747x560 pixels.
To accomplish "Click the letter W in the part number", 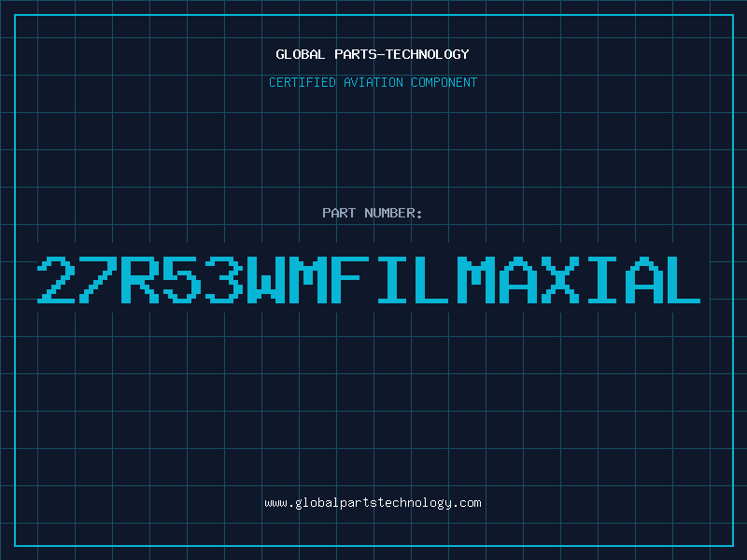I will (266, 280).
